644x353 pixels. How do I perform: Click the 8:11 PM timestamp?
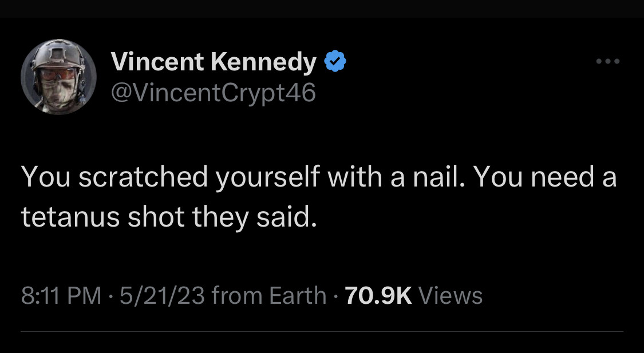61,296
